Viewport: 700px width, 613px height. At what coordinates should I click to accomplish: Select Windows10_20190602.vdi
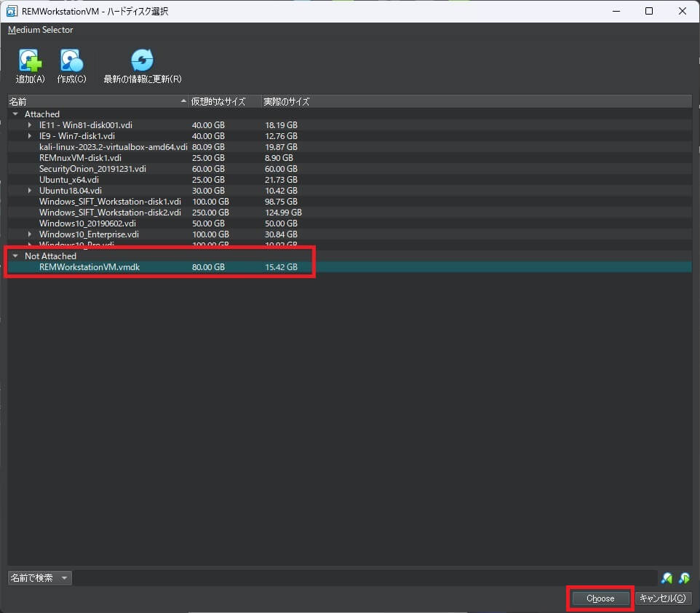[349, 224]
